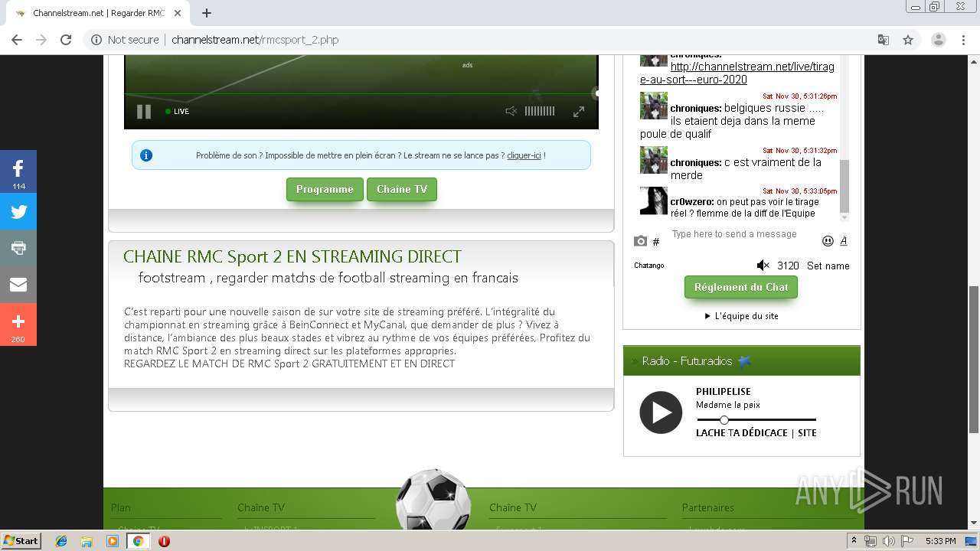Click the browser address bar URL
The width and height of the screenshot is (980, 551).
click(x=255, y=40)
